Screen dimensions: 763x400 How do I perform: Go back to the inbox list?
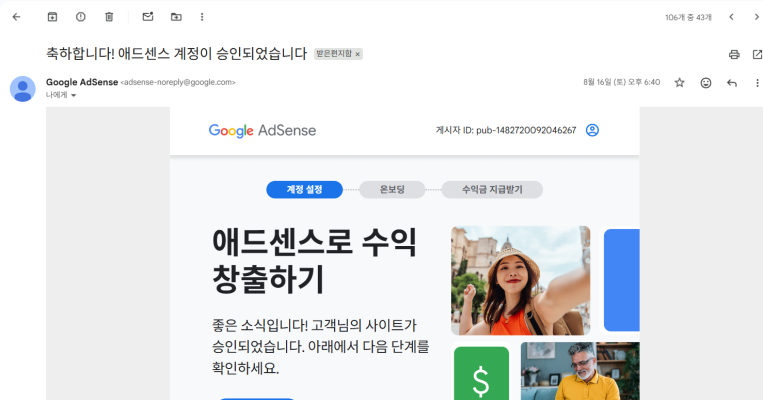(x=17, y=17)
